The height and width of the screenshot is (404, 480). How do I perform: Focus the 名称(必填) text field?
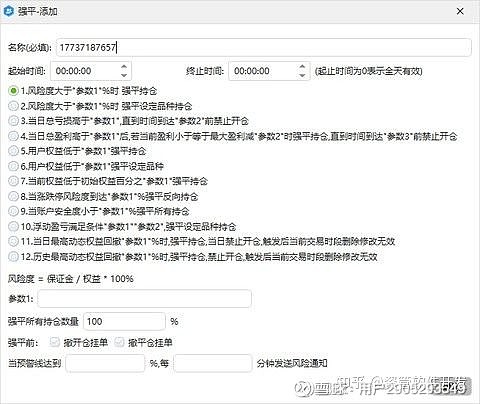click(264, 47)
